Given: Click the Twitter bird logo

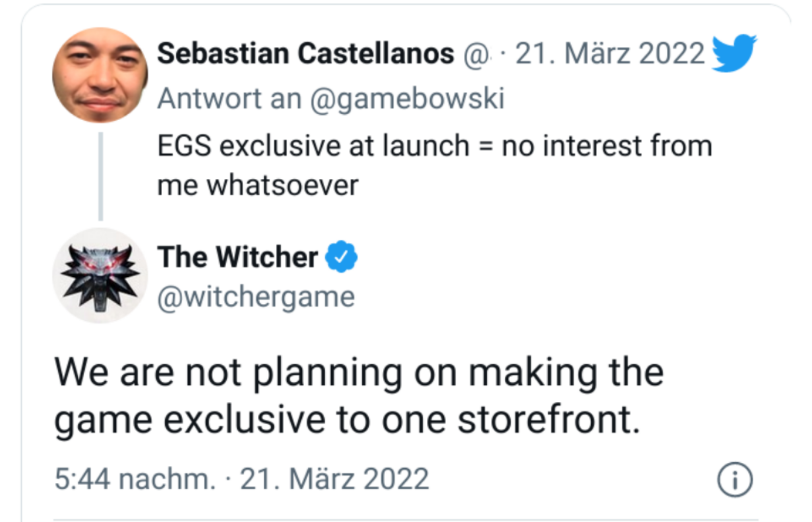Looking at the screenshot, I should (x=734, y=53).
